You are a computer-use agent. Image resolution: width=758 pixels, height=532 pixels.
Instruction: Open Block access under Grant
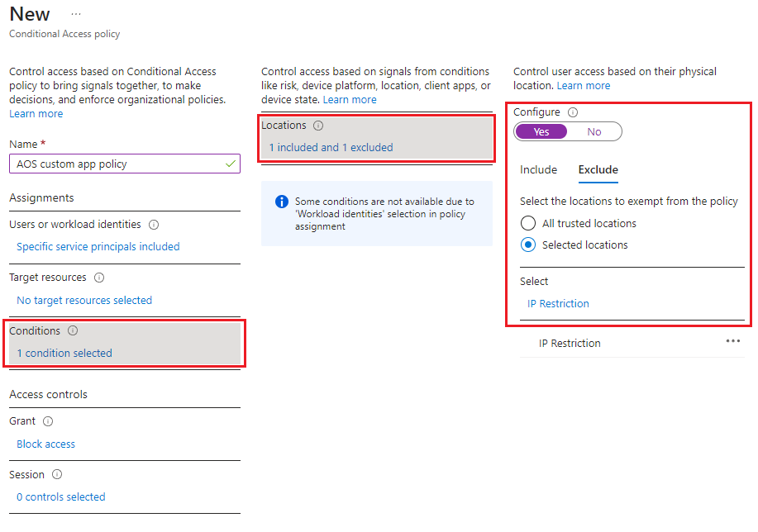45,444
